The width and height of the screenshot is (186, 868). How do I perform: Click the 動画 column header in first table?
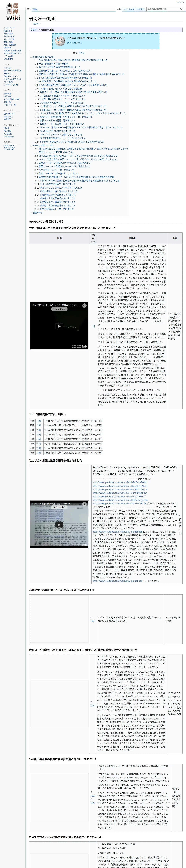(59, 238)
